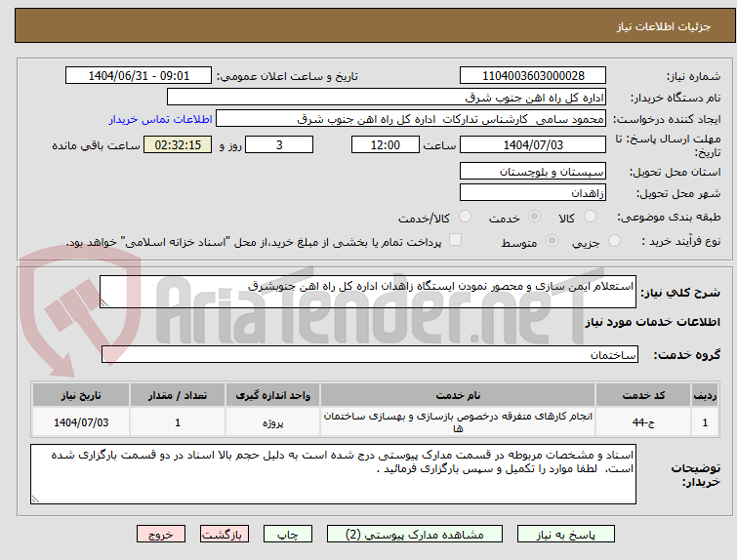Viewport: 737px width, 560px height.
Task: Click the resize handle of شرح کلی نیاز textarea
Action: [x=104, y=303]
